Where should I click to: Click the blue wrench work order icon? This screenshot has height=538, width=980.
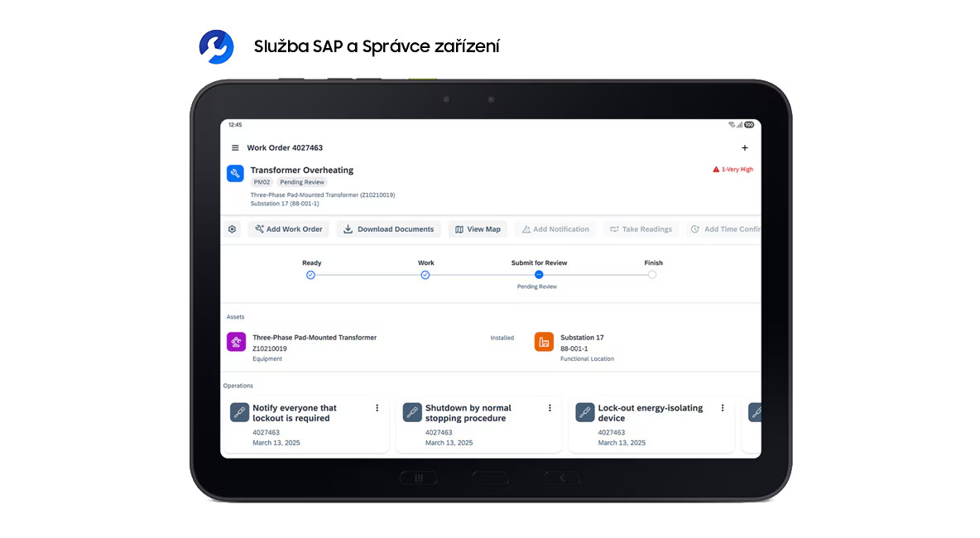(235, 173)
